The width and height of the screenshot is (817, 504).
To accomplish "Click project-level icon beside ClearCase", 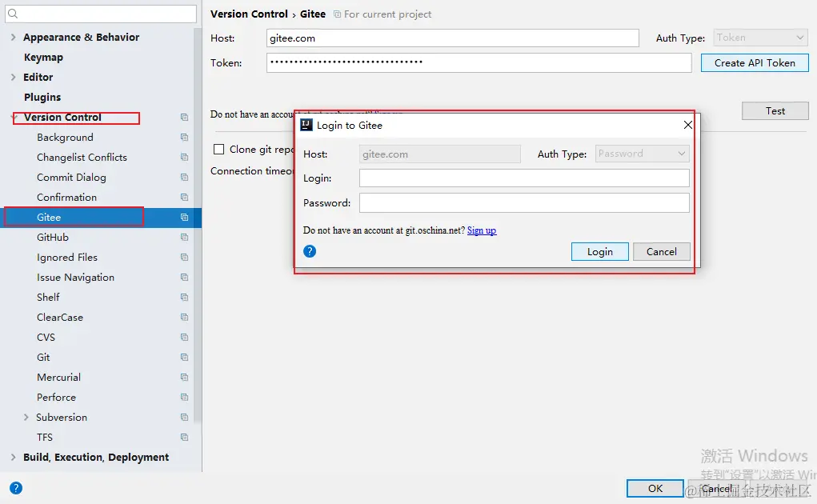I will click(x=184, y=317).
